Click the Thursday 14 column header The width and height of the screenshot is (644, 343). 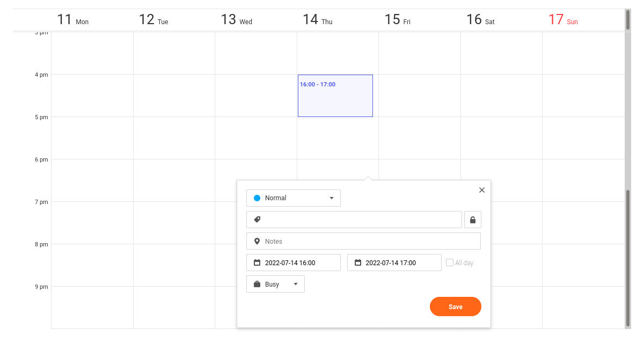(x=317, y=19)
